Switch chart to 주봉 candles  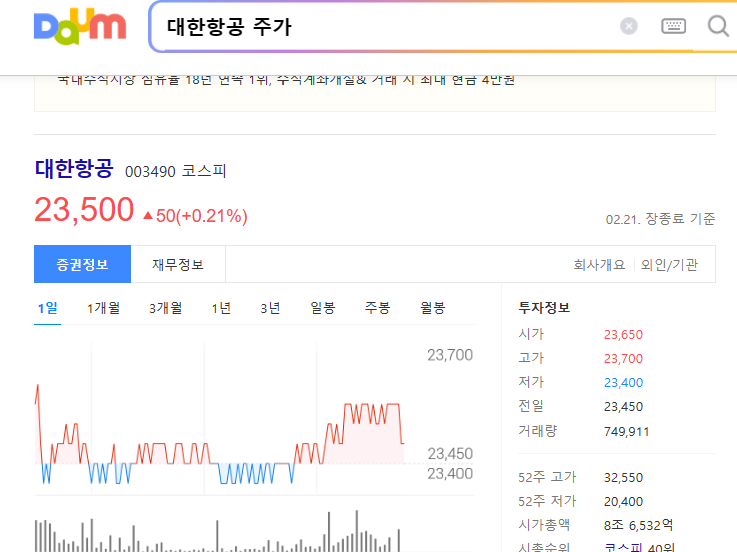(x=377, y=308)
